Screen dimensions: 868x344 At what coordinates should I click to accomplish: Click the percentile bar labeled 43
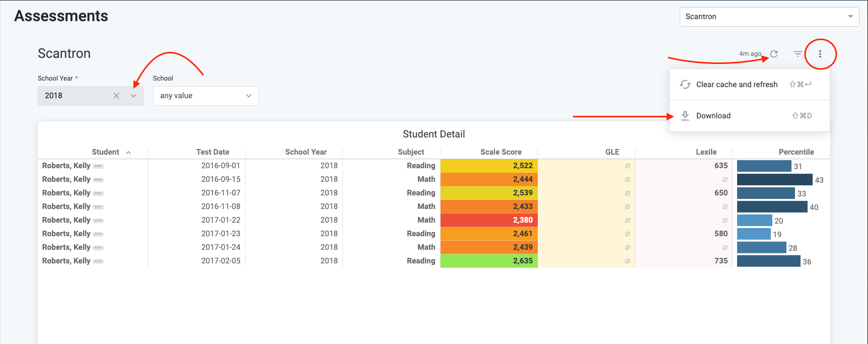775,179
